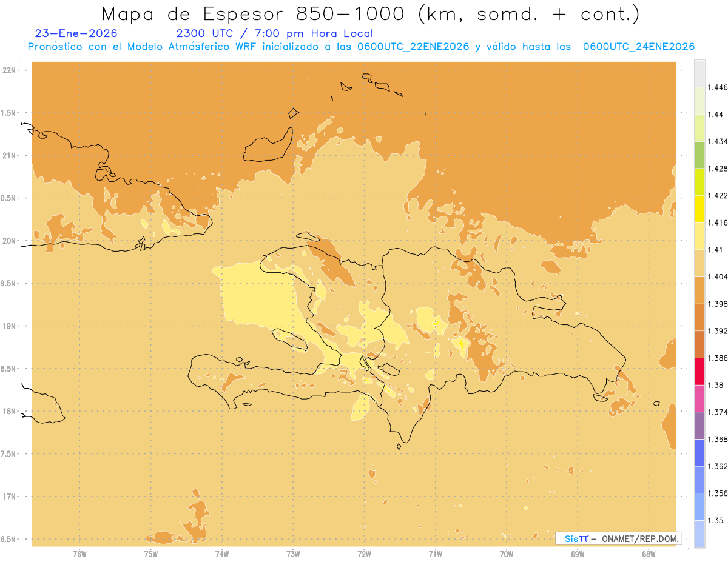Click the "1.404" colorbar value

(718, 276)
